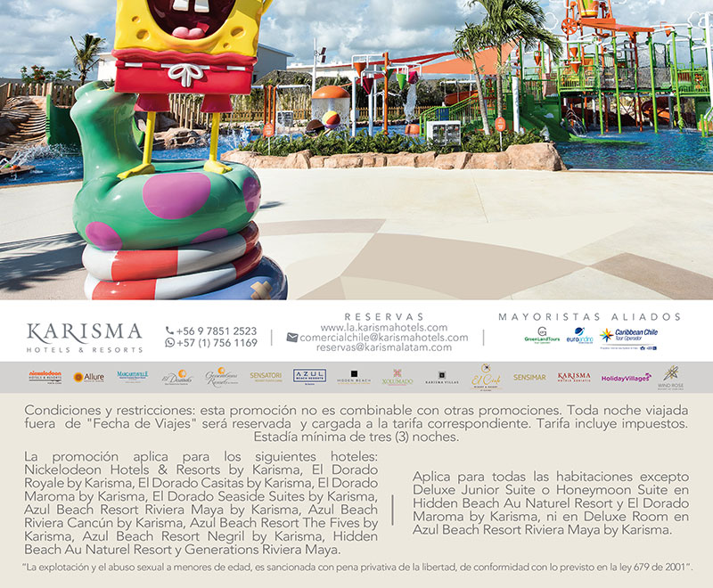The image size is (713, 588).
Task: Click reservas@karismalatam.com email address
Action: pos(384,347)
